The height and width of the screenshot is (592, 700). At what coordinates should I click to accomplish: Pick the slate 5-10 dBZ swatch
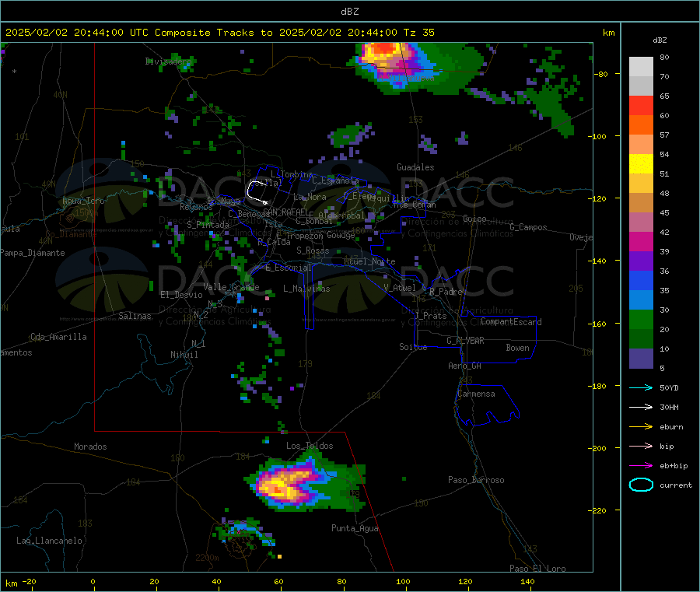[641, 359]
